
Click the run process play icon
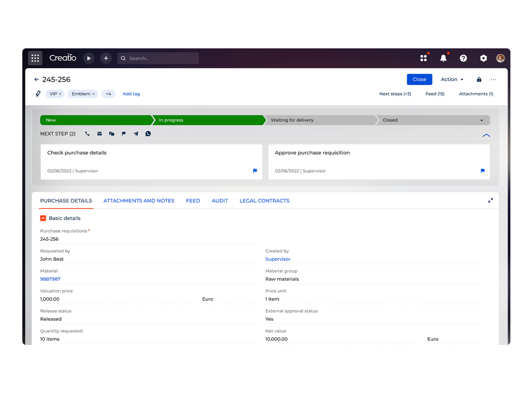(x=89, y=58)
